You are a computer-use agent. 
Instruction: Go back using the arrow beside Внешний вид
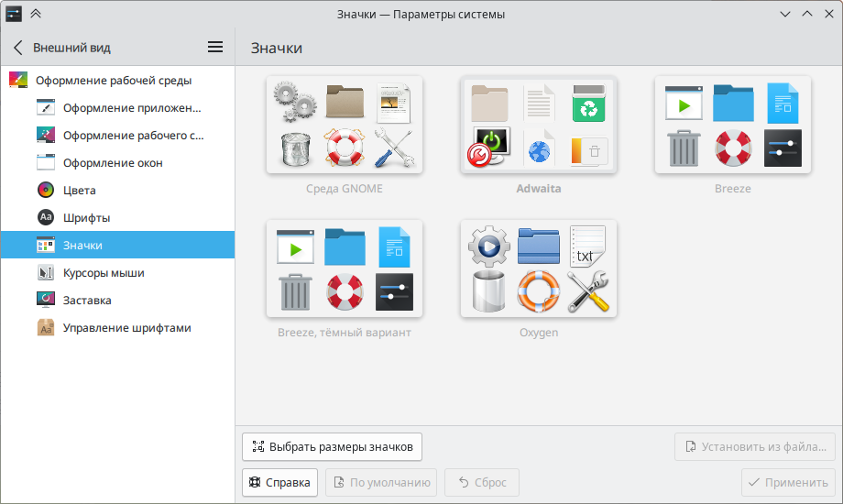click(x=17, y=48)
